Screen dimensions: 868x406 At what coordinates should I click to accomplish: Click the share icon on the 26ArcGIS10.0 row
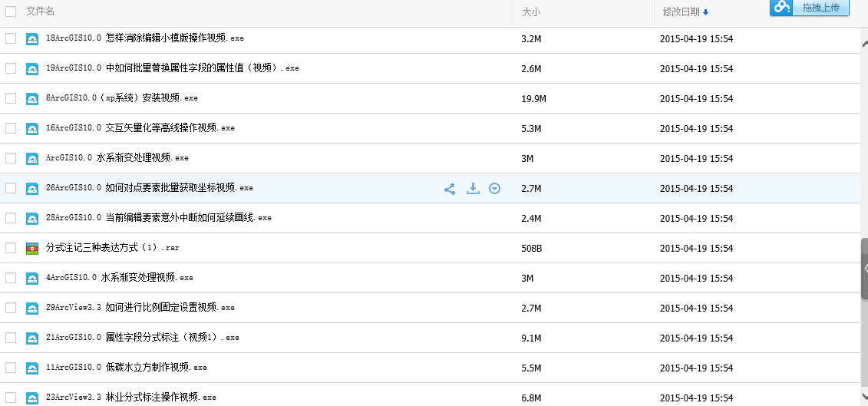point(450,189)
